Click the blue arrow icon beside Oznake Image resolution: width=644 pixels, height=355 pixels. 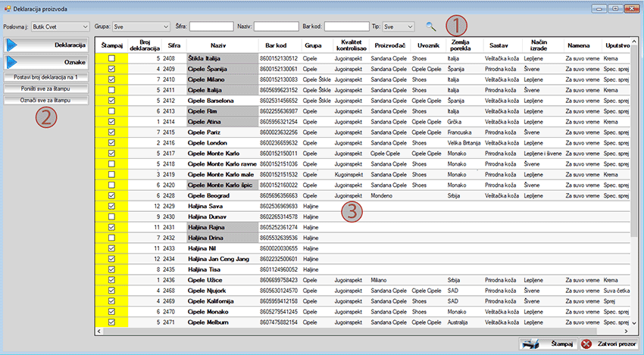tap(12, 62)
